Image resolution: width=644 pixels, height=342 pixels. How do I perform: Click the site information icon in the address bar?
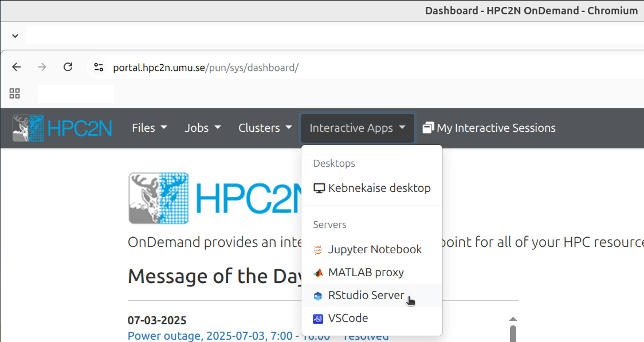[99, 66]
